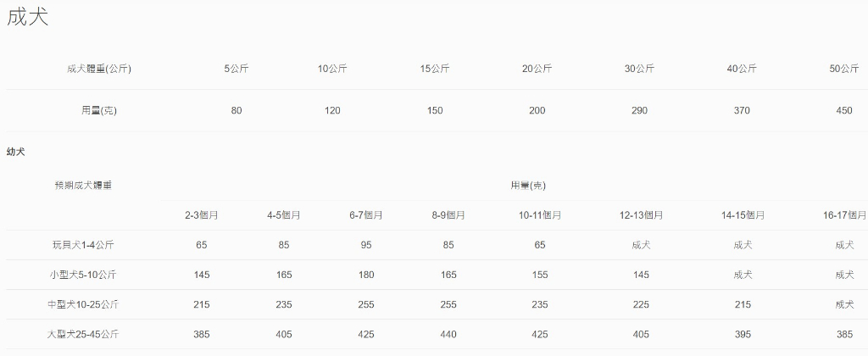
Task: Select the adult dosage value 290
Action: click(x=639, y=110)
